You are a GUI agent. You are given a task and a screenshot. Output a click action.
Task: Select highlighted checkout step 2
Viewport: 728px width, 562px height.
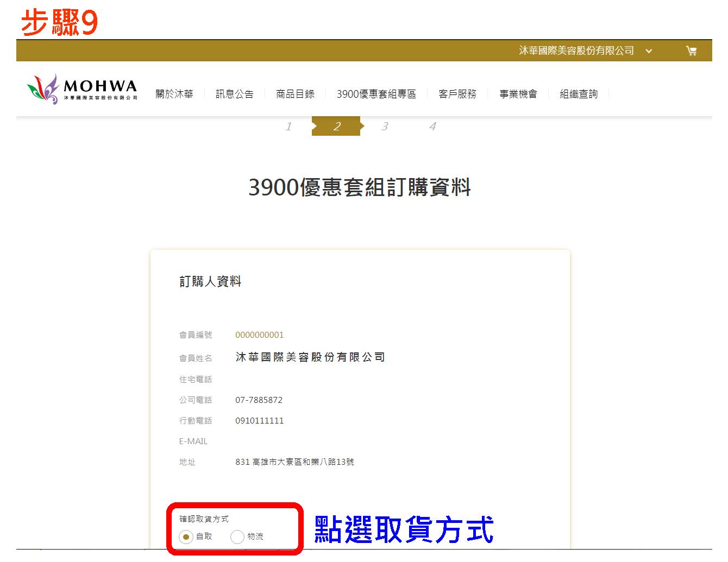point(336,126)
